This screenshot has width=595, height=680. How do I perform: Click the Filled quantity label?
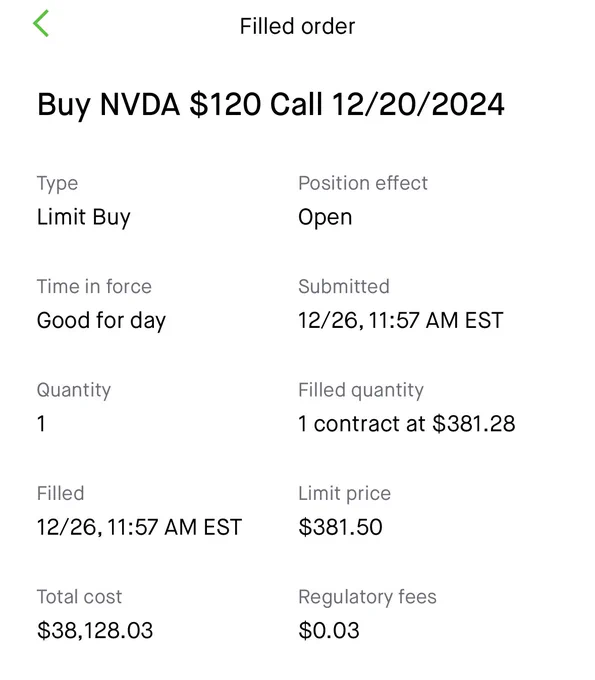pos(361,390)
